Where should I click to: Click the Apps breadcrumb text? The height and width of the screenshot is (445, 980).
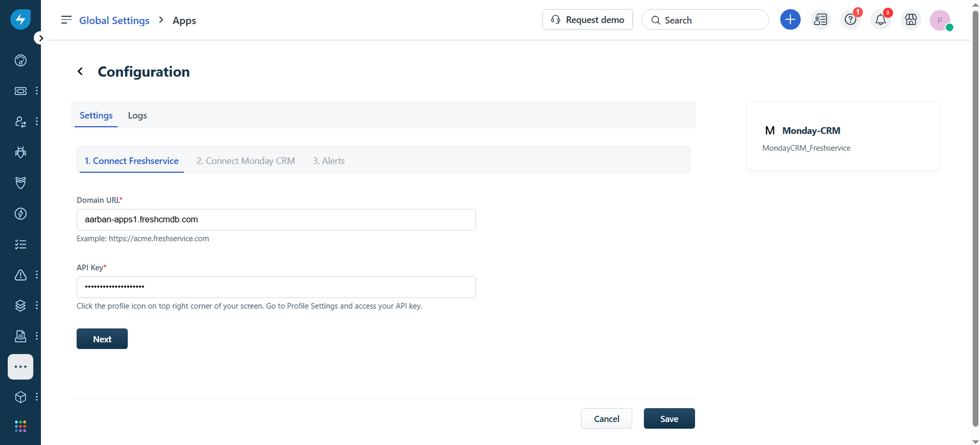click(184, 20)
